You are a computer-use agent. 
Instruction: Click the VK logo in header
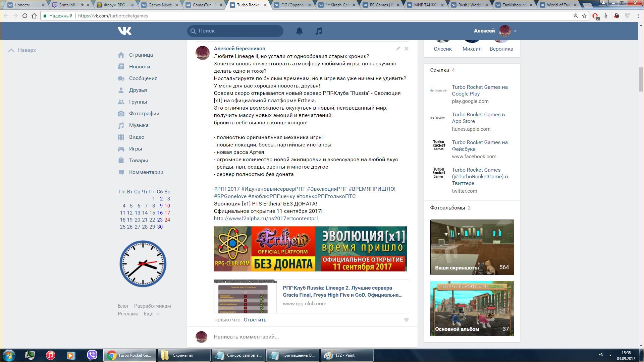124,31
